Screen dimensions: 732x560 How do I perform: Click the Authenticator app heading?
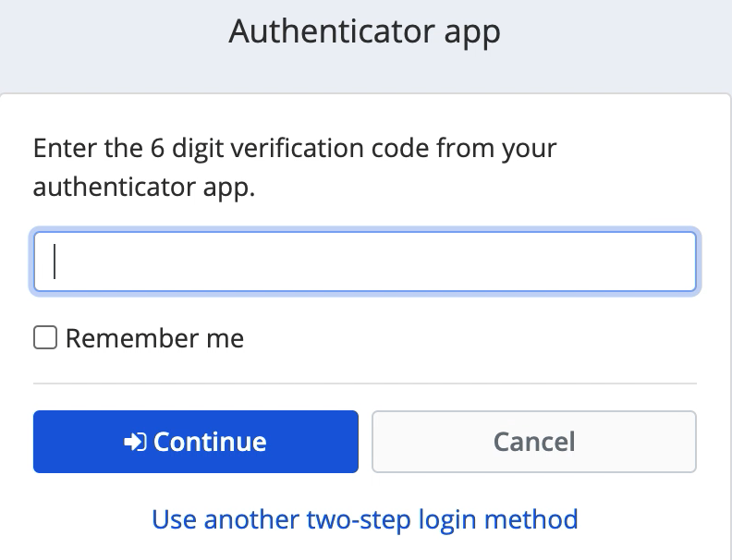pos(365,32)
